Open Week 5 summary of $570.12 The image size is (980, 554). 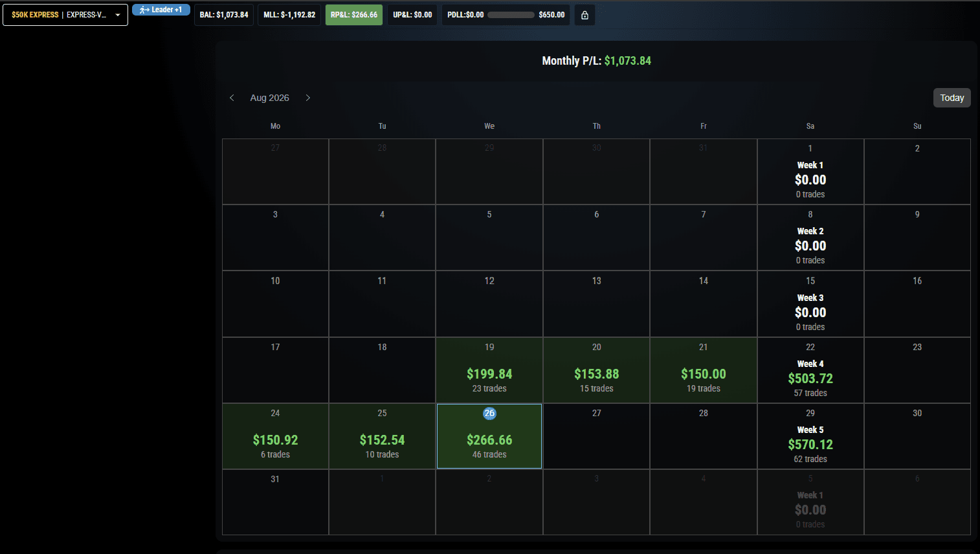tap(810, 436)
